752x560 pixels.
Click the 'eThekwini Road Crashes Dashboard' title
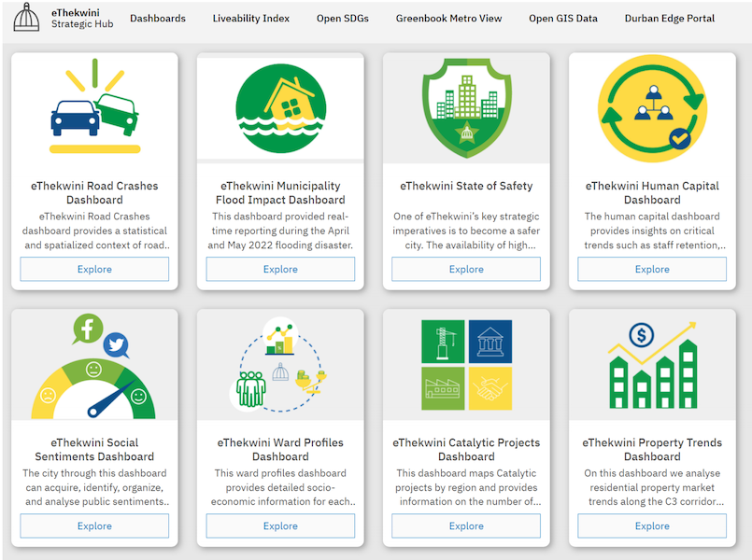(94, 192)
